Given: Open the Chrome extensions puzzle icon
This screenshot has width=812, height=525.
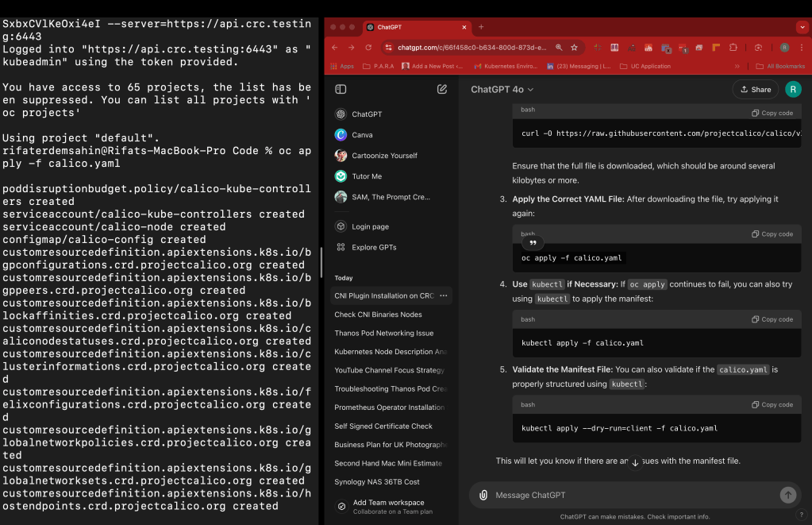Looking at the screenshot, I should coord(733,47).
